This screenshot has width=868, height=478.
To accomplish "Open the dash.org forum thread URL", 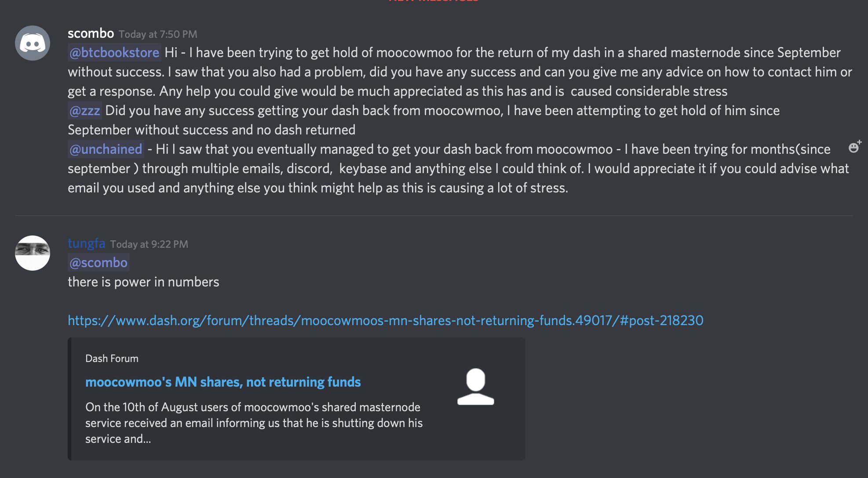I will [385, 321].
